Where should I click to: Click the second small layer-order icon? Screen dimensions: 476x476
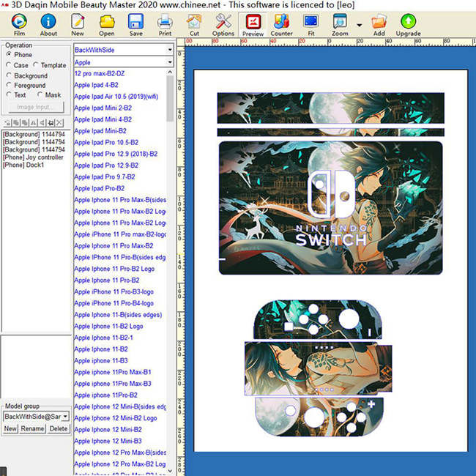[16, 122]
